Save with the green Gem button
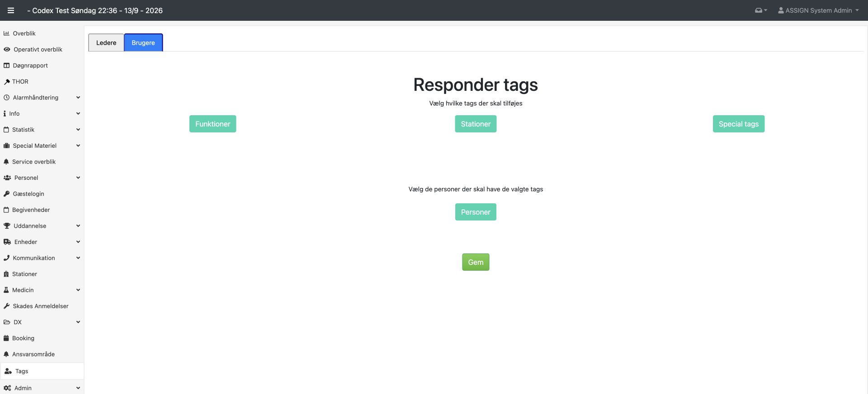 pos(476,262)
